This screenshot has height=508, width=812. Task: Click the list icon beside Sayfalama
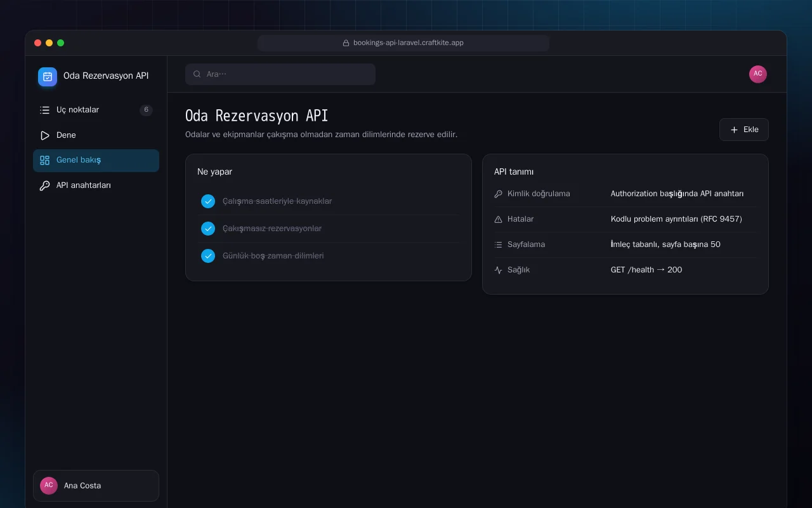pos(498,244)
